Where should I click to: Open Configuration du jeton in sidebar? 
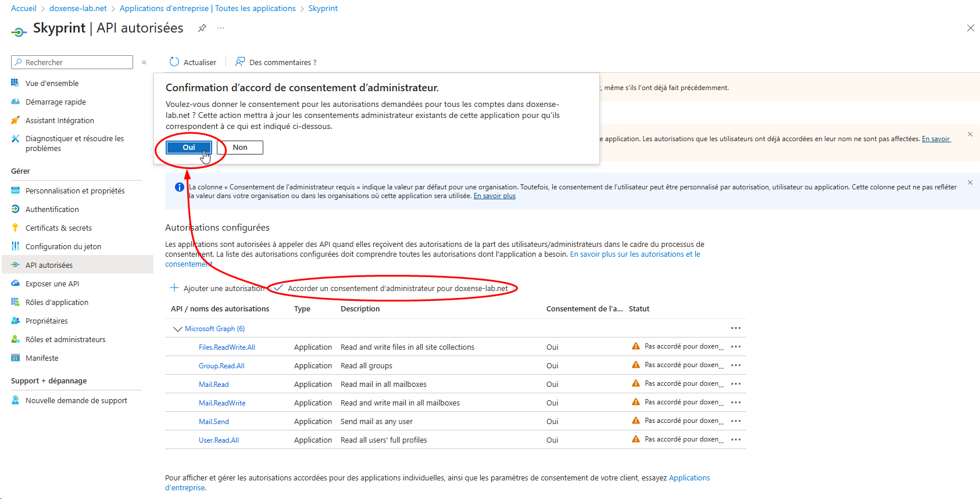63,246
